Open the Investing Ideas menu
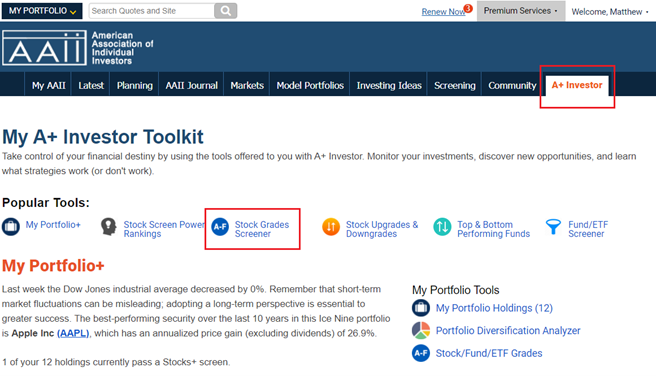The image size is (656, 376). click(389, 85)
